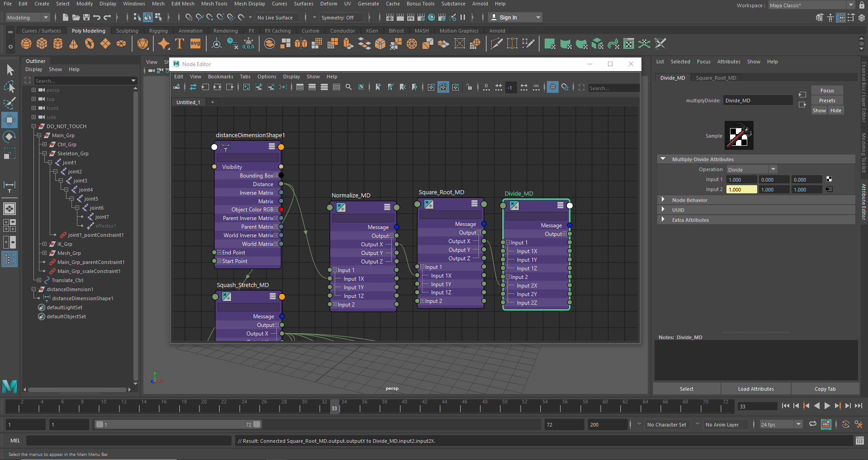The image size is (868, 460).
Task: Toggle auto key icon at bottom right
Action: 846,424
